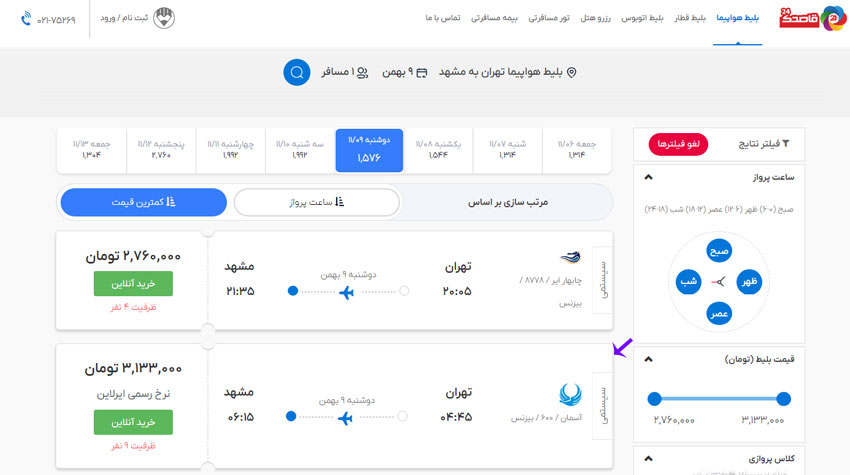
Task: Select date tab پنجشنبه ۱۱/۱۲
Action: pos(161,150)
